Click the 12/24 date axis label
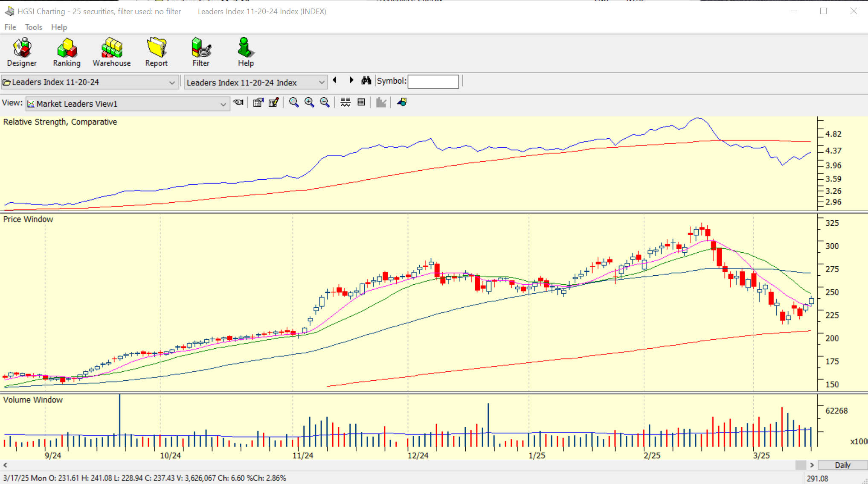Screen dimensions: 868x484 click(418, 455)
